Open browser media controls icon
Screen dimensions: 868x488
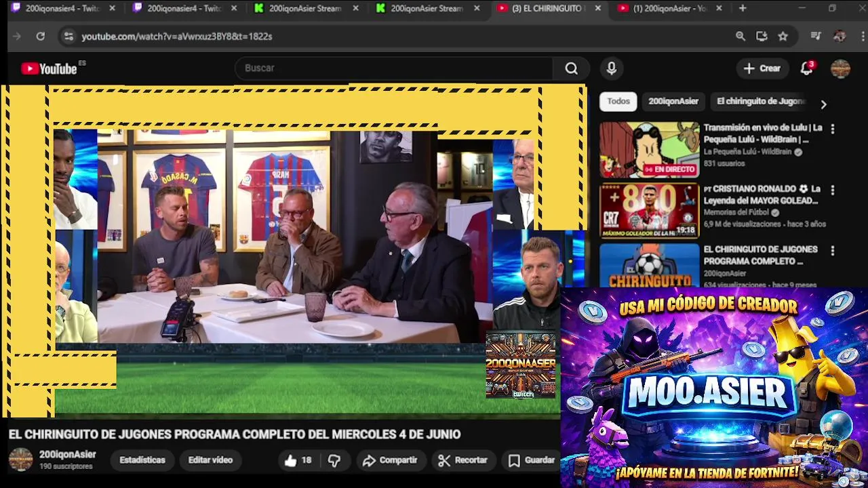point(816,37)
